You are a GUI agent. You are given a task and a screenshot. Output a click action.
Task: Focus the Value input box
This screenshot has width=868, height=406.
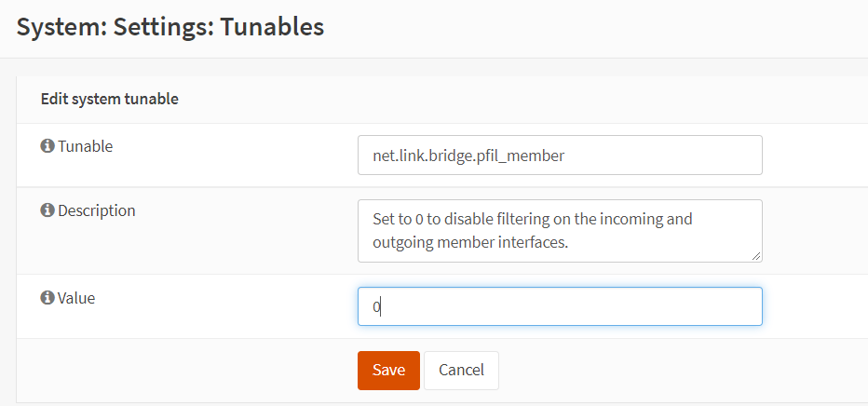[560, 306]
